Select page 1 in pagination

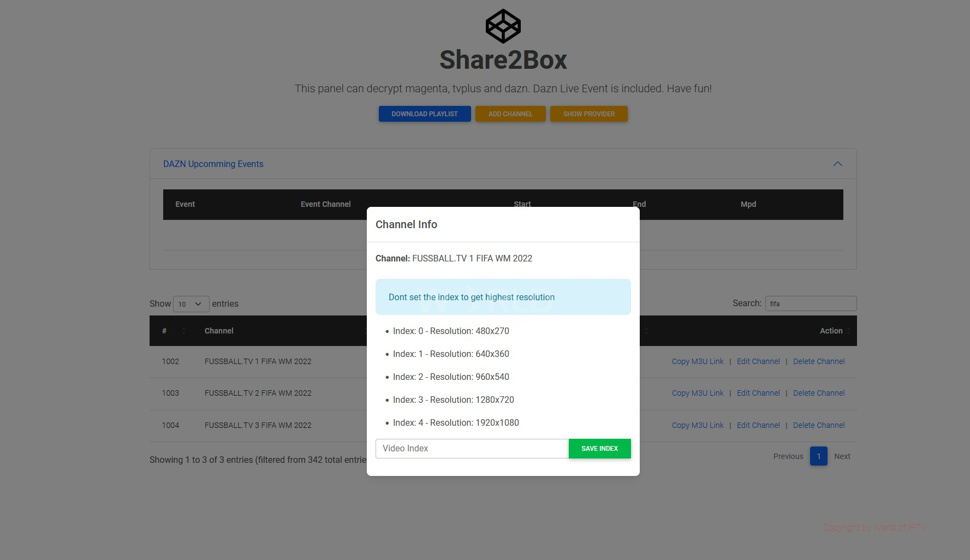(818, 456)
